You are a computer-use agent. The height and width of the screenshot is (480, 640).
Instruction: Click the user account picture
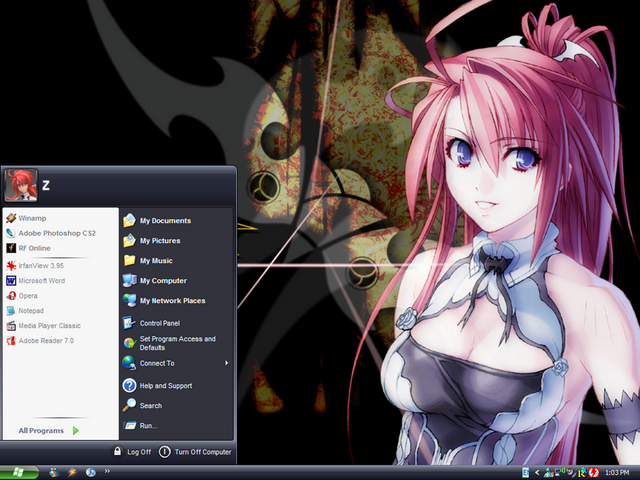[x=21, y=185]
